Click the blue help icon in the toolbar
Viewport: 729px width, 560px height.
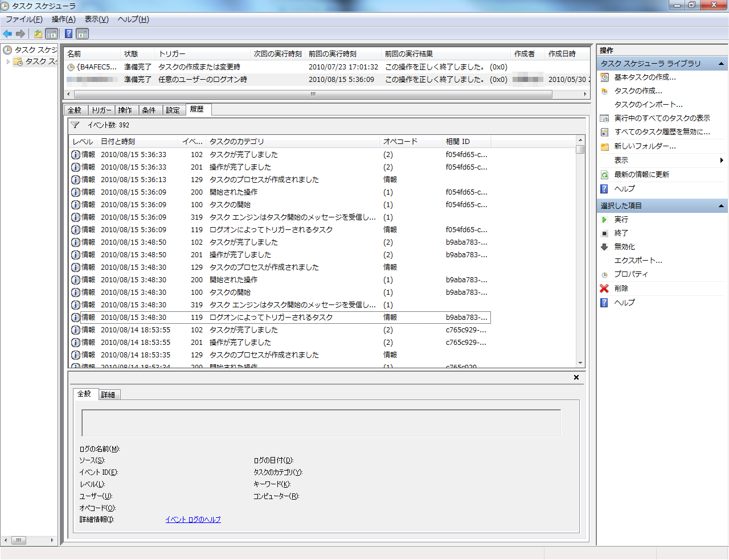pyautogui.click(x=68, y=34)
